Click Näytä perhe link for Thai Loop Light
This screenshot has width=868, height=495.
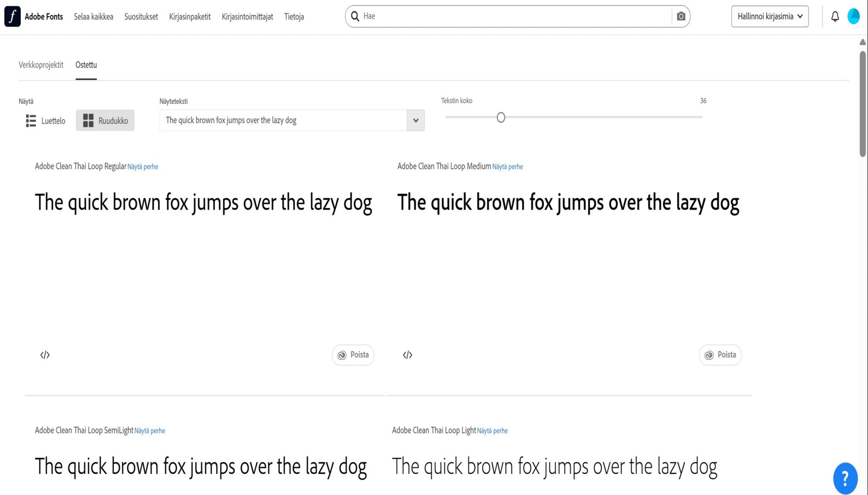point(492,431)
